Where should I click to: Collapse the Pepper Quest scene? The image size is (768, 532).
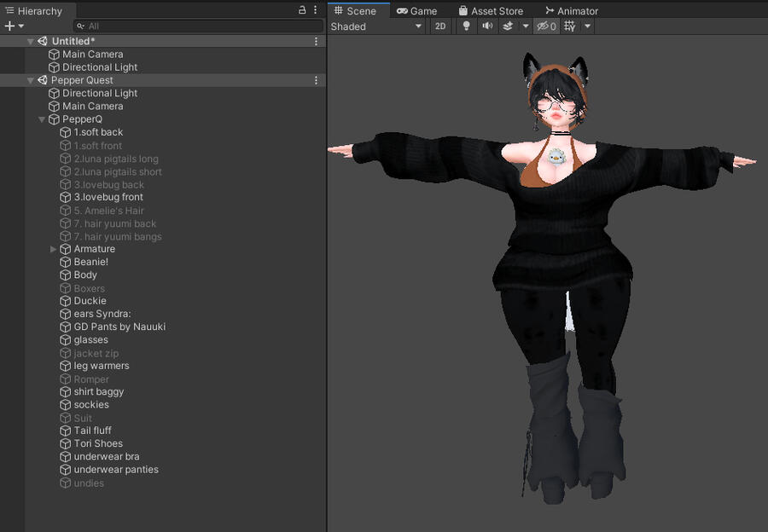31,80
